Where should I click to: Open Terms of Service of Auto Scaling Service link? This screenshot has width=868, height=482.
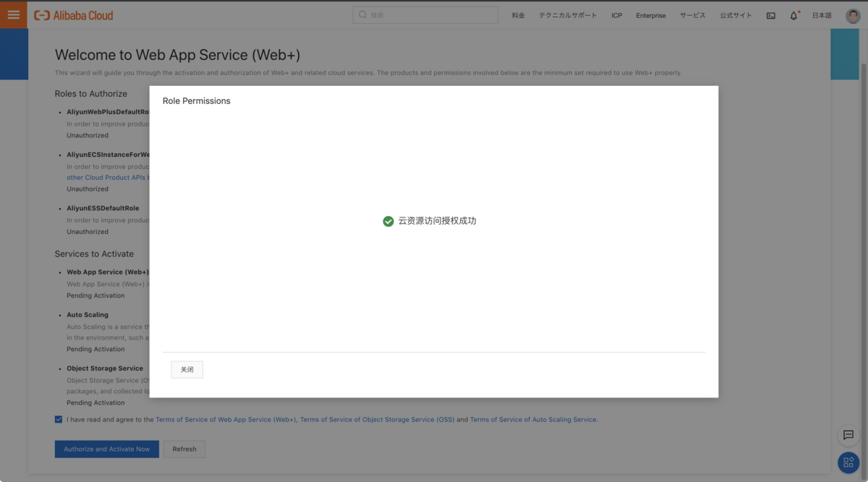(534, 419)
